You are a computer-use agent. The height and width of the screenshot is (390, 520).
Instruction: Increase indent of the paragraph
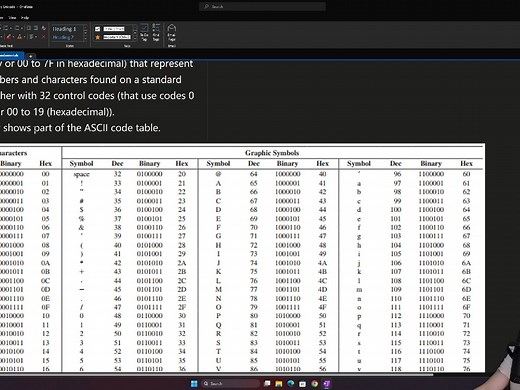(x=36, y=28)
